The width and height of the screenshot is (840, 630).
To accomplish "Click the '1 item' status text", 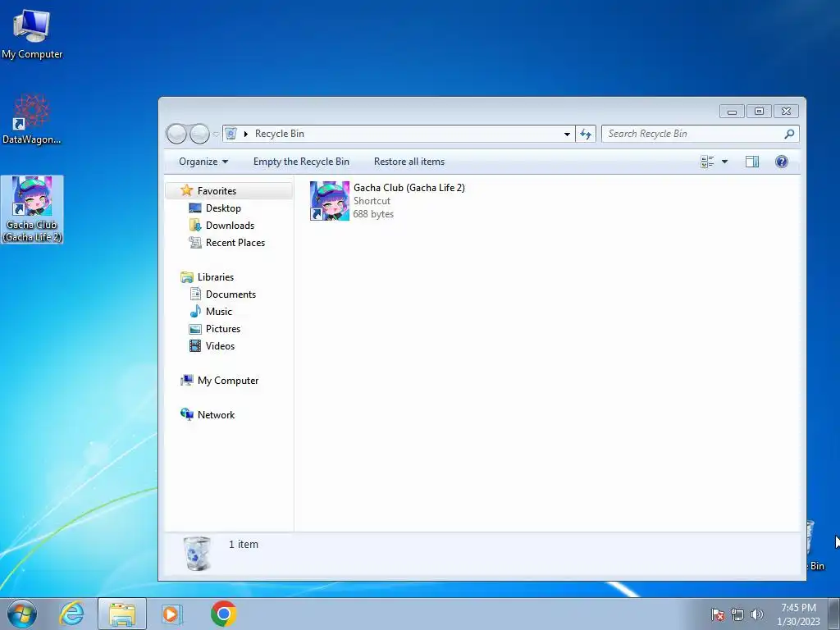I will [x=244, y=545].
